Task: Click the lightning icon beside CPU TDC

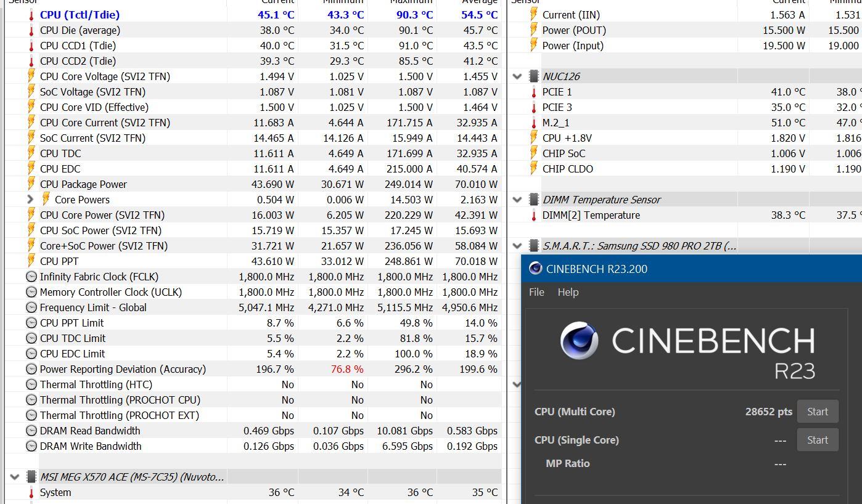Action: coord(31,153)
